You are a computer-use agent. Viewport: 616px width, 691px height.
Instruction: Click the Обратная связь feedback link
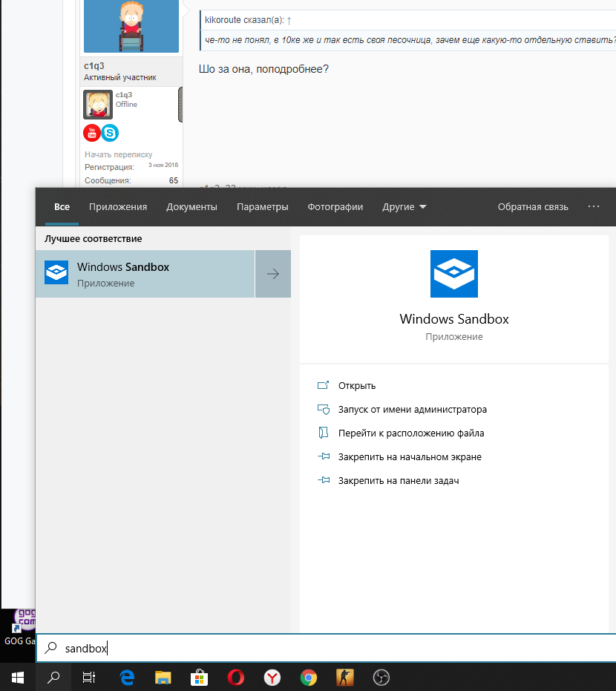533,206
